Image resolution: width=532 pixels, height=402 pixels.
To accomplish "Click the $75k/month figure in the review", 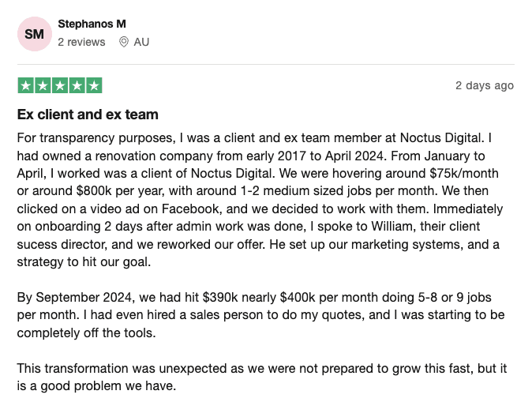I will point(464,174).
